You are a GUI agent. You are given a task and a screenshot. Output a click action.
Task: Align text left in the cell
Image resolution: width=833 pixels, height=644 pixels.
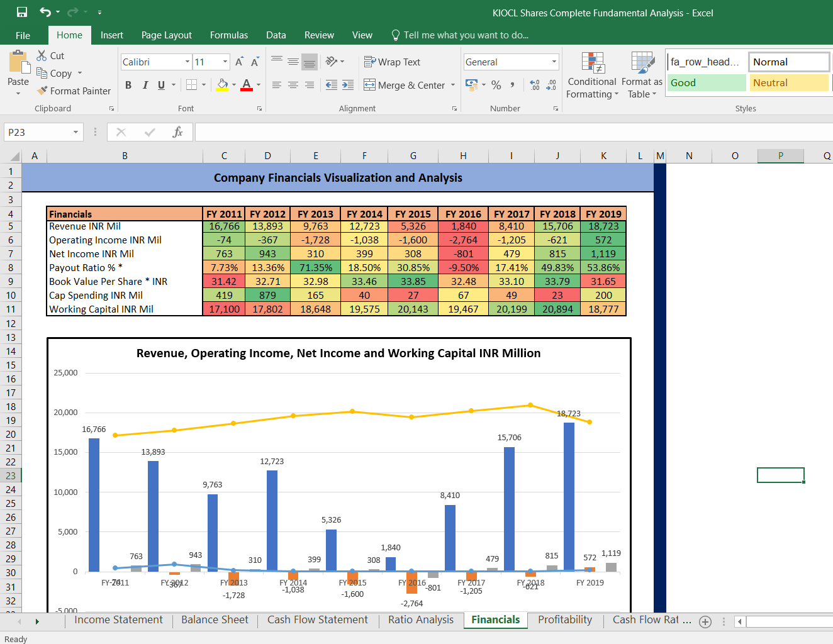point(276,85)
